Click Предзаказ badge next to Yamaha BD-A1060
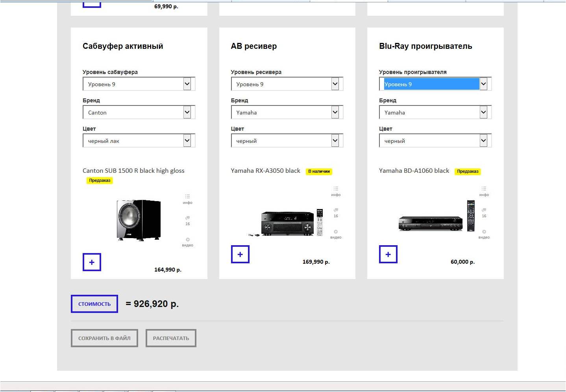 468,171
